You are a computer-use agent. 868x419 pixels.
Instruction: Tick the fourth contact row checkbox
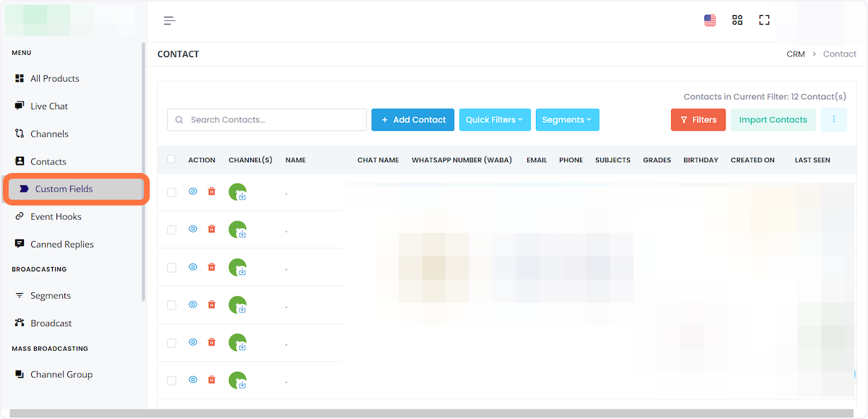pos(171,305)
